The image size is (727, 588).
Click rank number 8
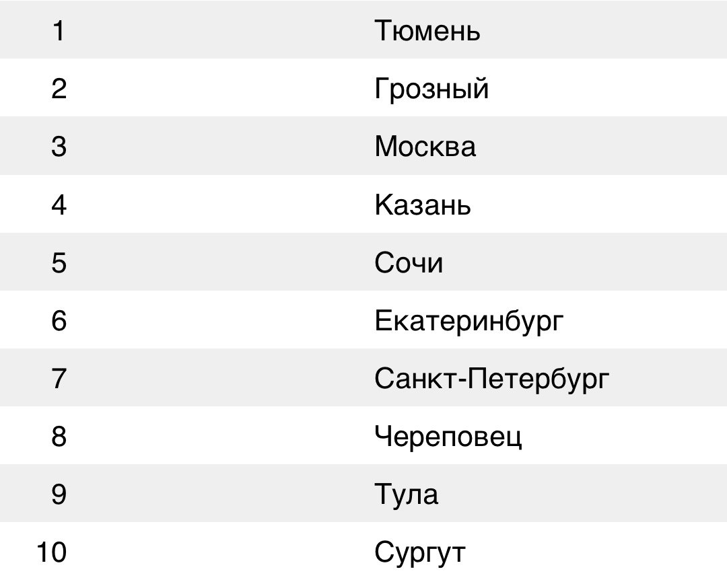59,436
